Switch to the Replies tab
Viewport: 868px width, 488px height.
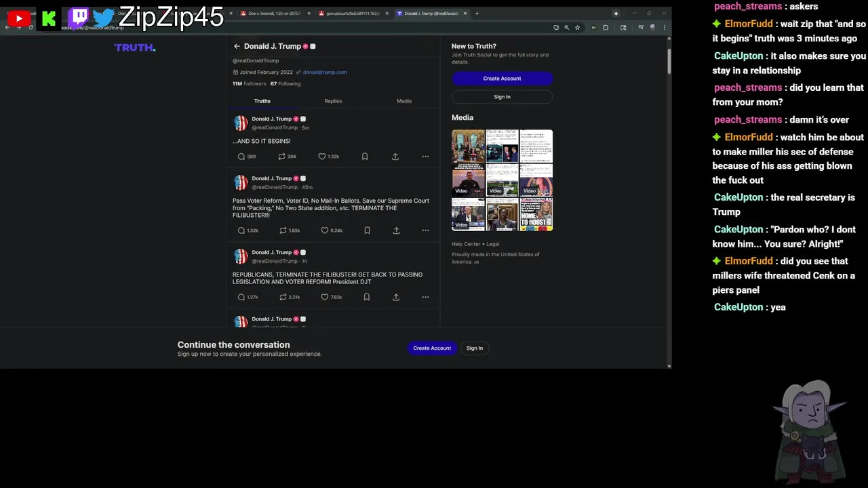333,101
